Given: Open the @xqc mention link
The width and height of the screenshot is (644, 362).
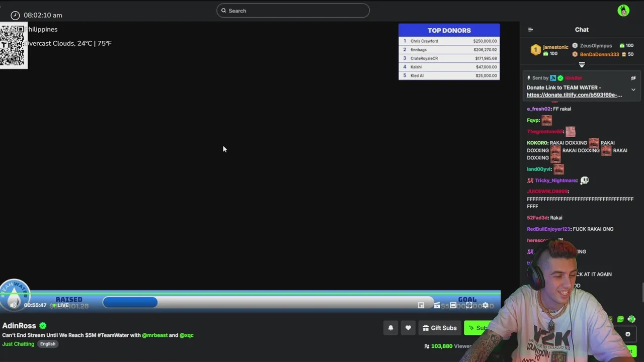Looking at the screenshot, I should tap(187, 335).
